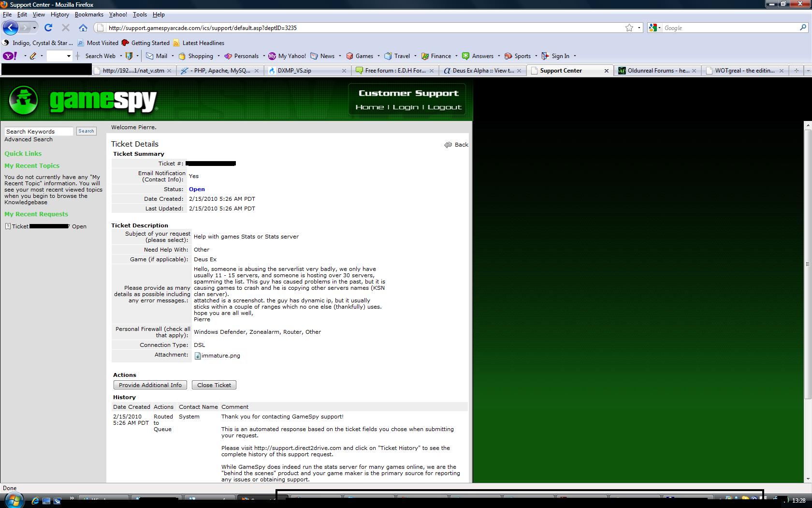This screenshot has height=508, width=812.
Task: Expand the Mail dropdown arrow
Action: [x=173, y=56]
